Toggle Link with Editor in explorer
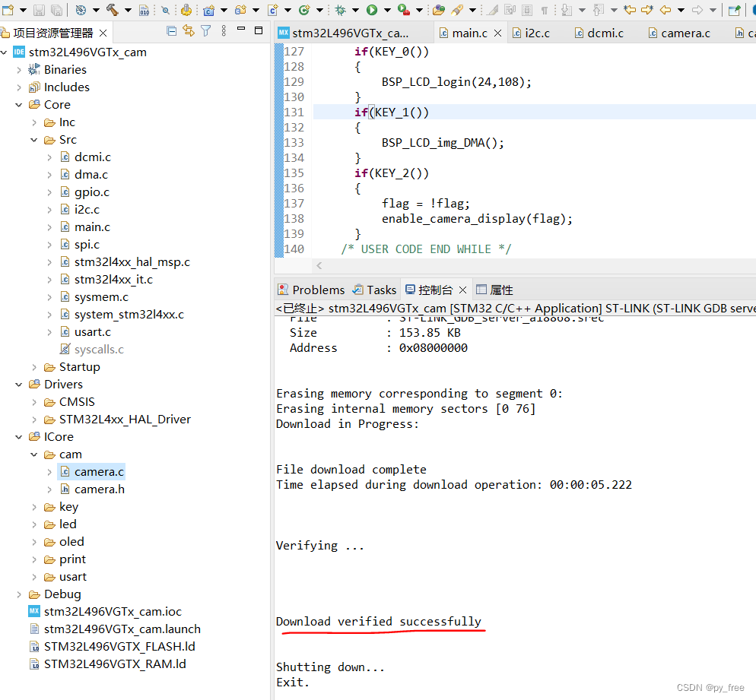756x700 pixels. [x=188, y=31]
